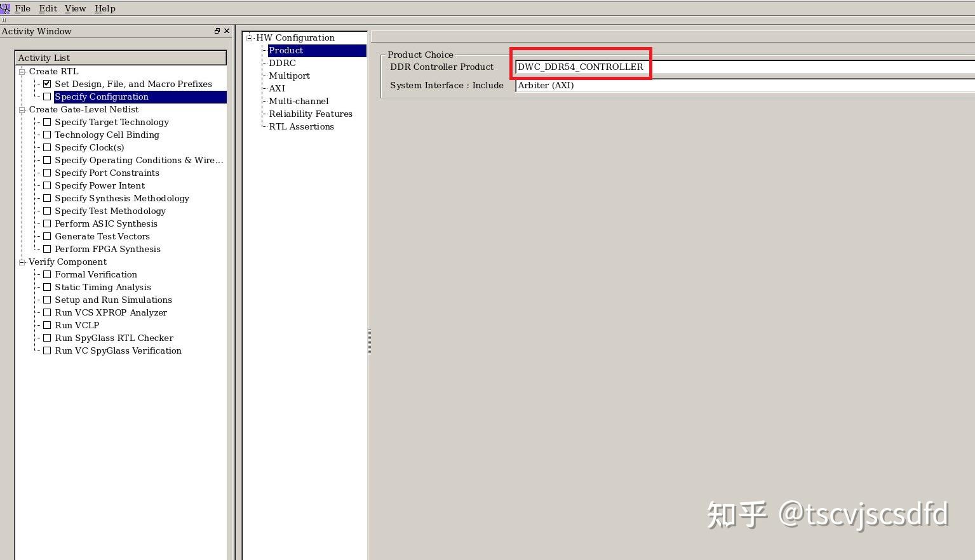Uncheck Set Design, File, and Macro Prefixes
This screenshot has width=975, height=560.
point(47,83)
